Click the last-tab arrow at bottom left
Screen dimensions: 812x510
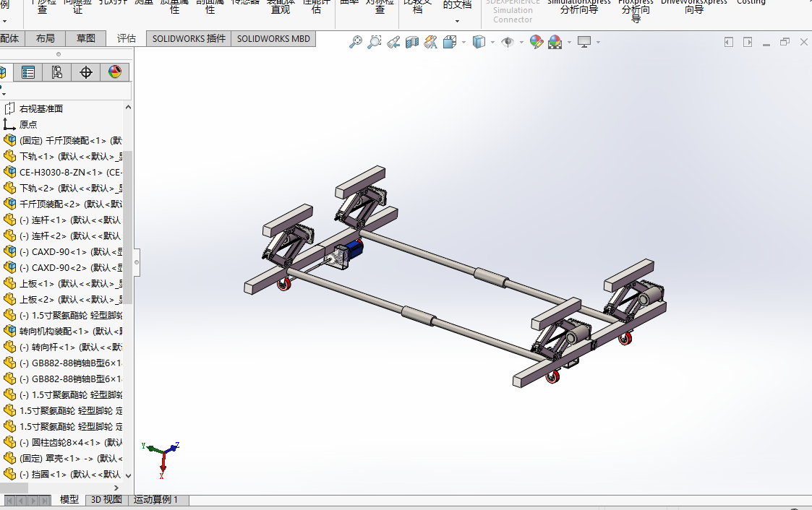(x=46, y=500)
